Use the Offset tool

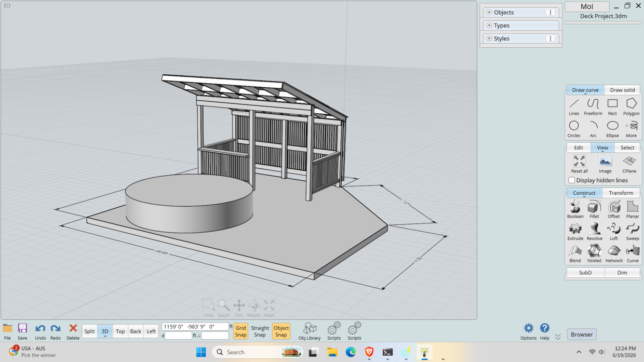[614, 209]
